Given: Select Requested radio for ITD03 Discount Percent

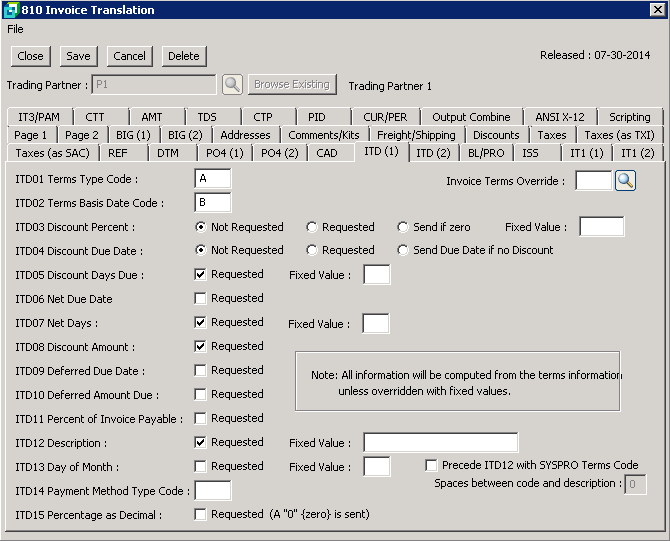Looking at the screenshot, I should (x=313, y=227).
